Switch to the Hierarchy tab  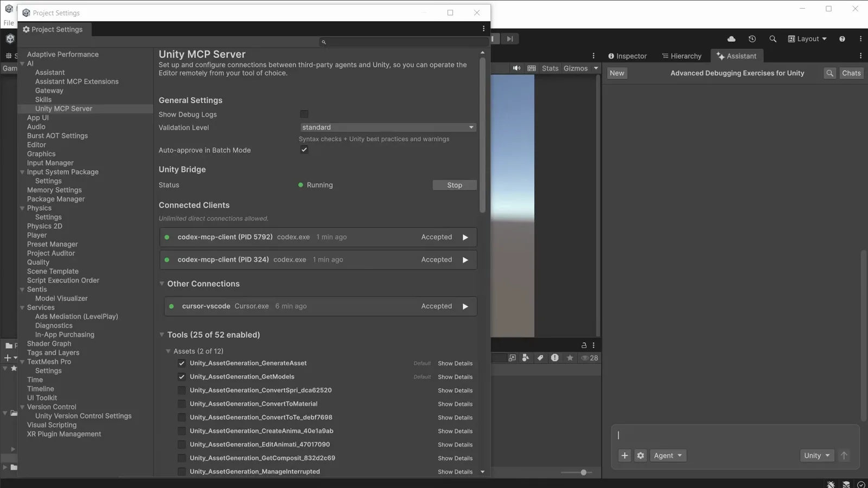click(681, 56)
